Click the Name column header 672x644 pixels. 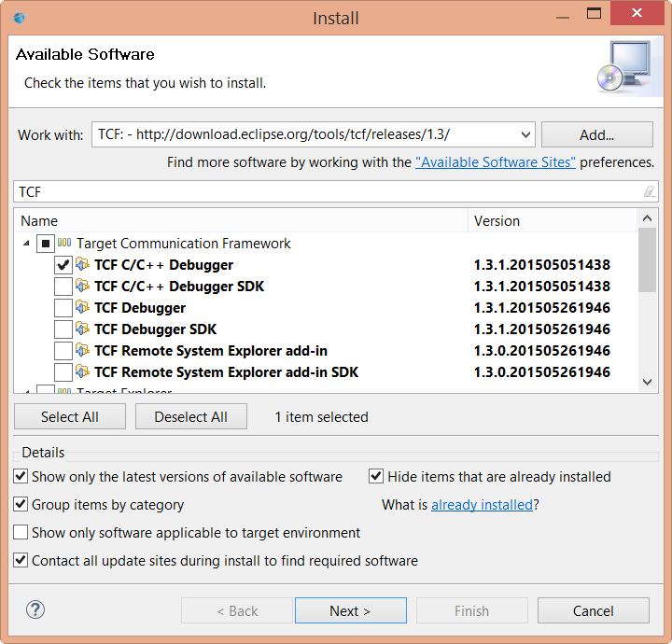click(x=241, y=220)
